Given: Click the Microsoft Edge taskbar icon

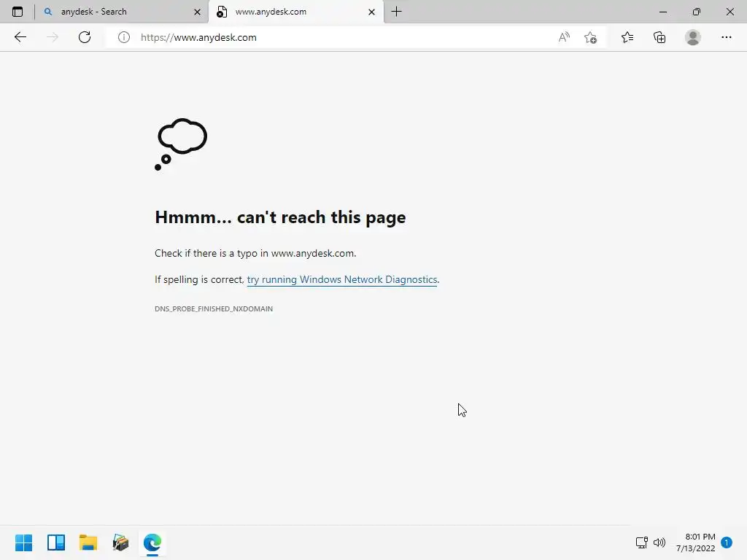Looking at the screenshot, I should 152,542.
